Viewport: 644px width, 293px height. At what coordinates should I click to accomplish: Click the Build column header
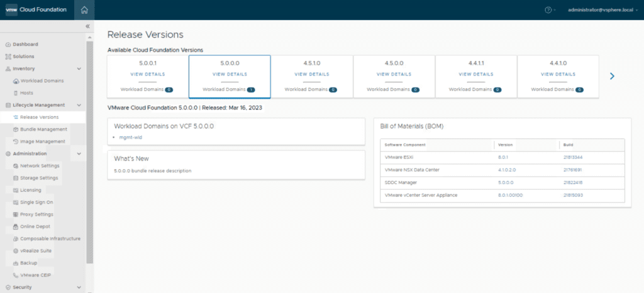tap(569, 145)
